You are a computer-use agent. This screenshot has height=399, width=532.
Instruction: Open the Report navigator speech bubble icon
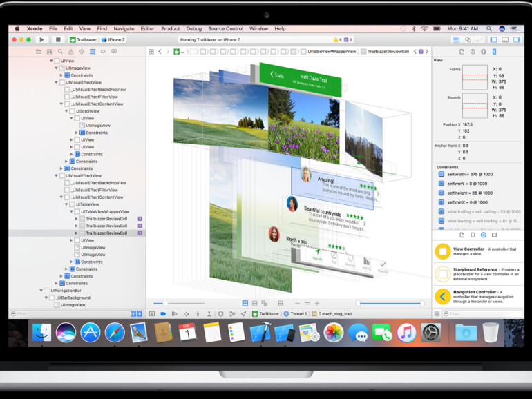click(x=114, y=52)
